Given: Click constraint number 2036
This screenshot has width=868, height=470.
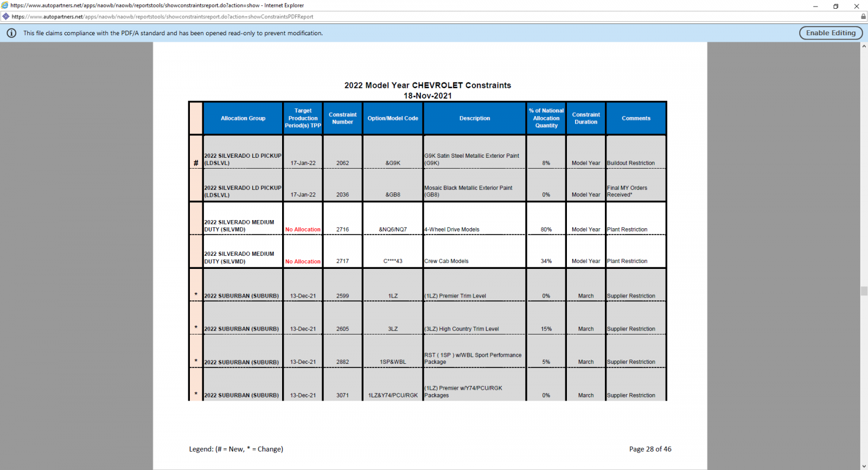Looking at the screenshot, I should coord(342,195).
